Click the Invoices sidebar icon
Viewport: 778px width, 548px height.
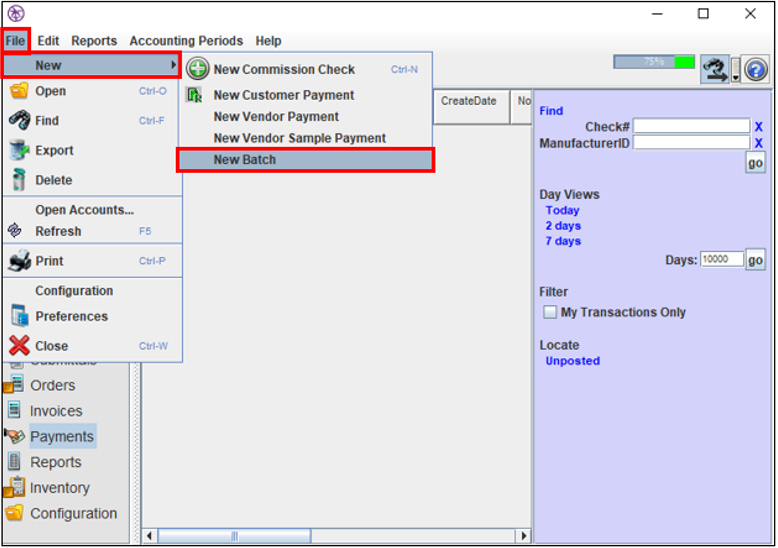(x=14, y=411)
